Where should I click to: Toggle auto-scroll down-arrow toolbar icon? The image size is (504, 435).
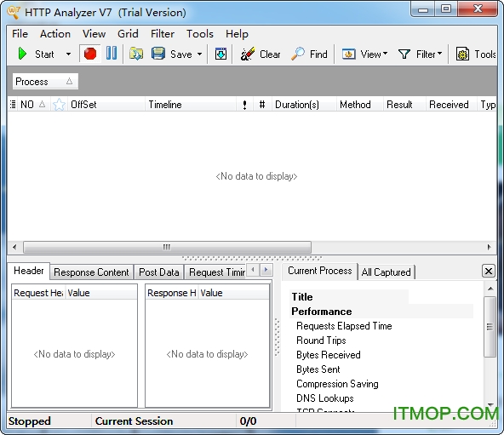point(220,54)
